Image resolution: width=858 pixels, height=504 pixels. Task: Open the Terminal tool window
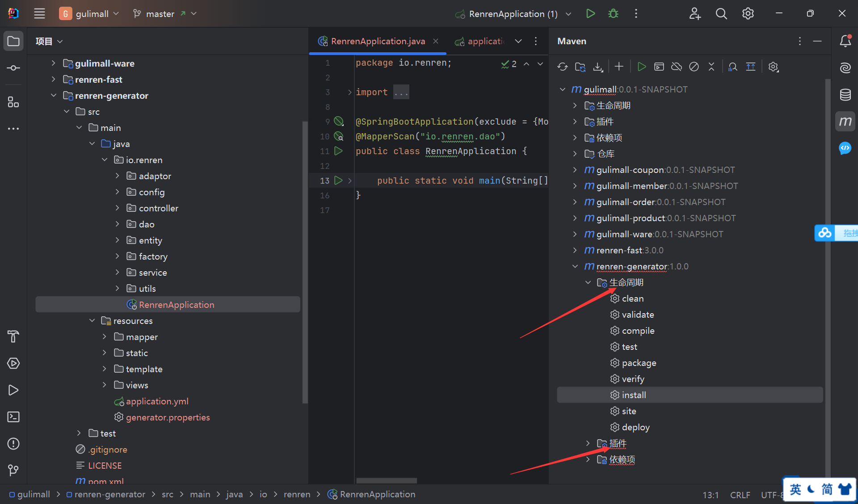click(x=13, y=417)
